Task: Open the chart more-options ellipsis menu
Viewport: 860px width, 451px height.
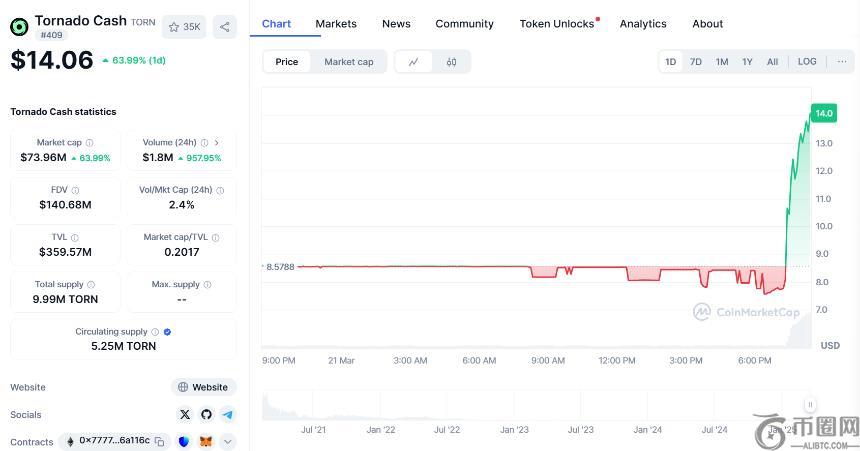Action: [x=842, y=61]
